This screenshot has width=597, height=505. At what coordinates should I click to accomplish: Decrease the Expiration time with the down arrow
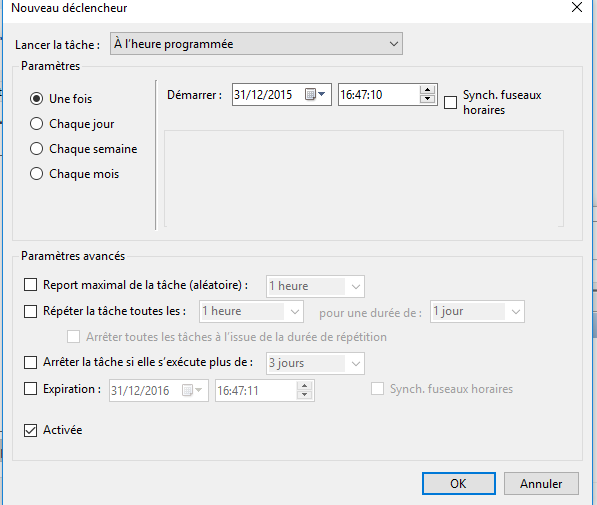click(x=304, y=395)
